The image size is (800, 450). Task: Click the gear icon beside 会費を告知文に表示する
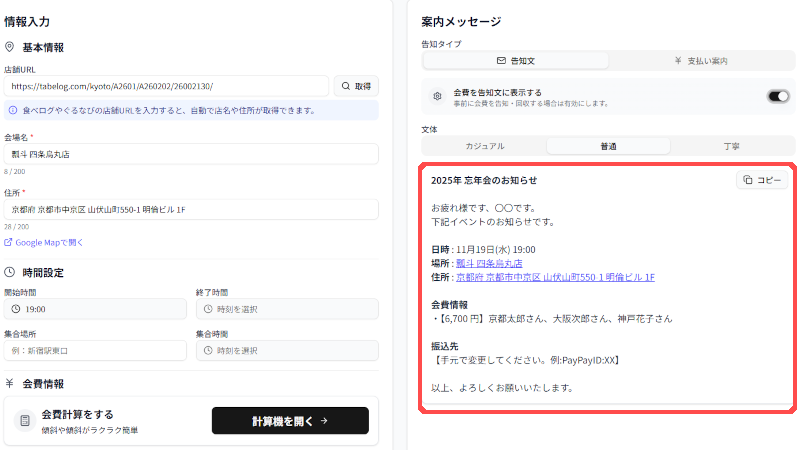pos(437,96)
